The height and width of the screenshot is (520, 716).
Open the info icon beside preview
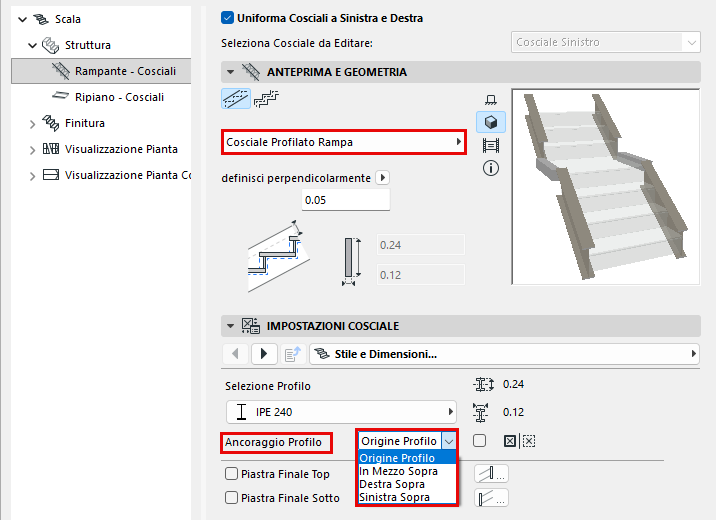(490, 168)
